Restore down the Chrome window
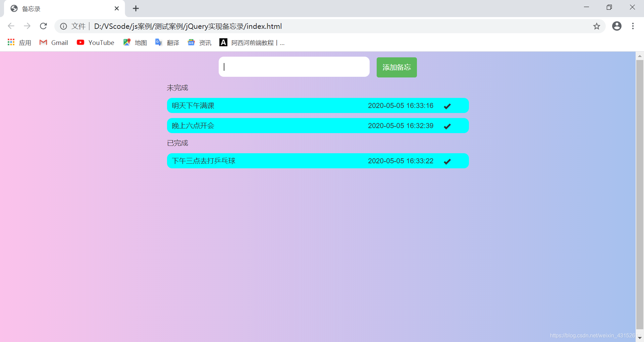 pyautogui.click(x=609, y=7)
